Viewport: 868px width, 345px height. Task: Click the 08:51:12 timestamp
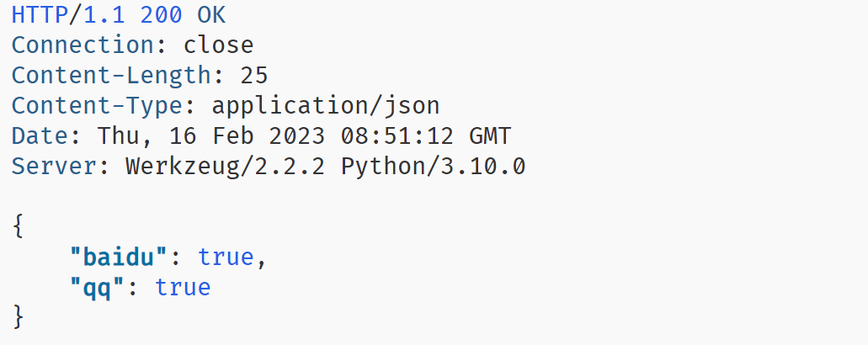pos(397,136)
